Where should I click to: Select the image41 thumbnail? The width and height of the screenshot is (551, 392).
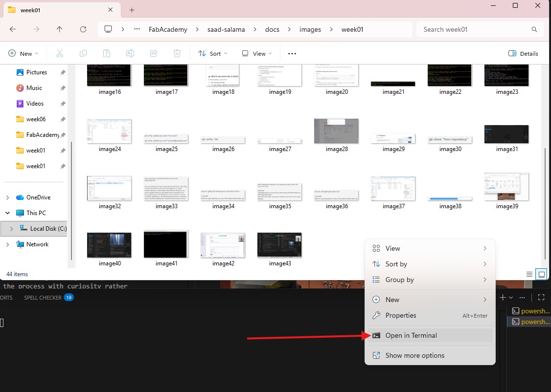point(166,244)
